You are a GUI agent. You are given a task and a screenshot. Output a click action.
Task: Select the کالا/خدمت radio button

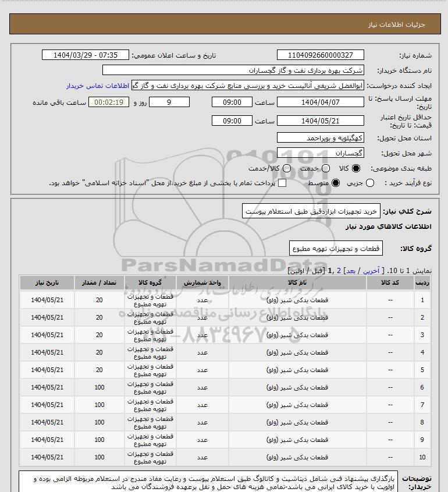[x=286, y=168]
